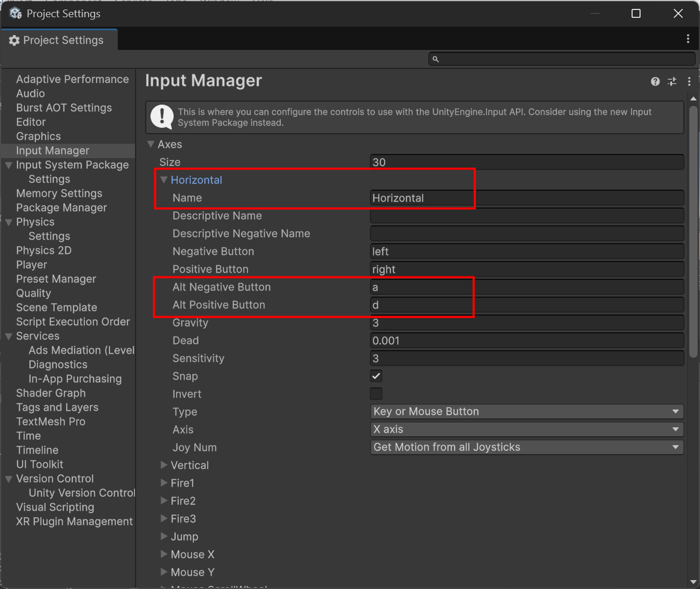
Task: Select the Project Settings tab
Action: click(x=59, y=40)
